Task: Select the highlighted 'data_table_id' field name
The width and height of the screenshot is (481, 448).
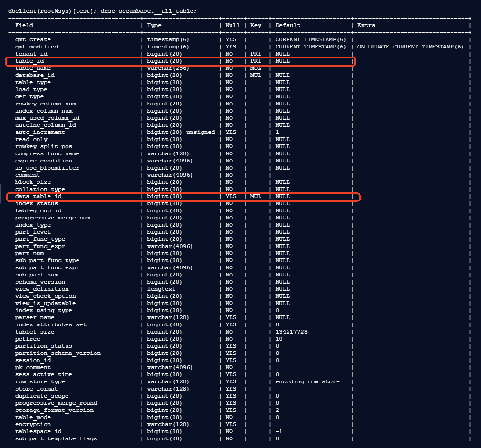Action: [x=38, y=196]
